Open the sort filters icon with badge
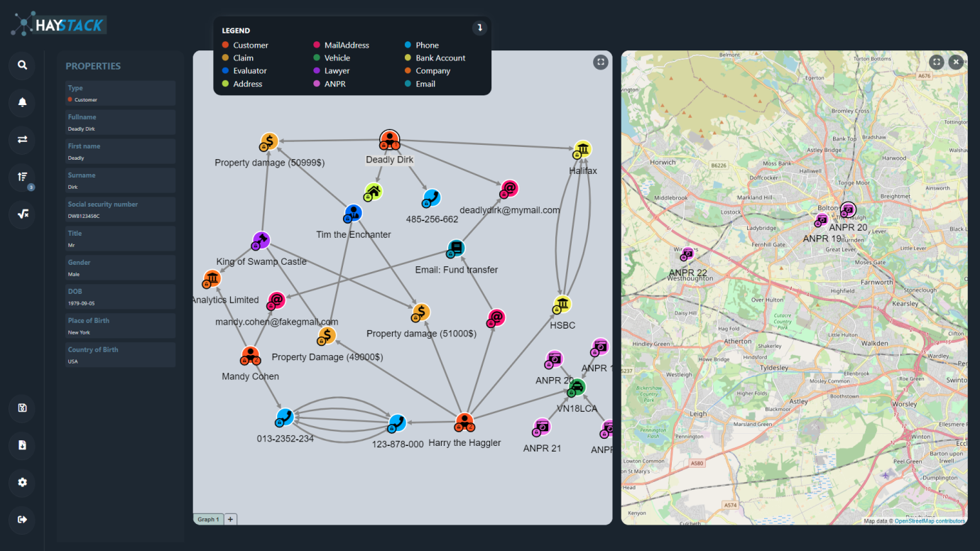The width and height of the screenshot is (980, 551). 22,177
